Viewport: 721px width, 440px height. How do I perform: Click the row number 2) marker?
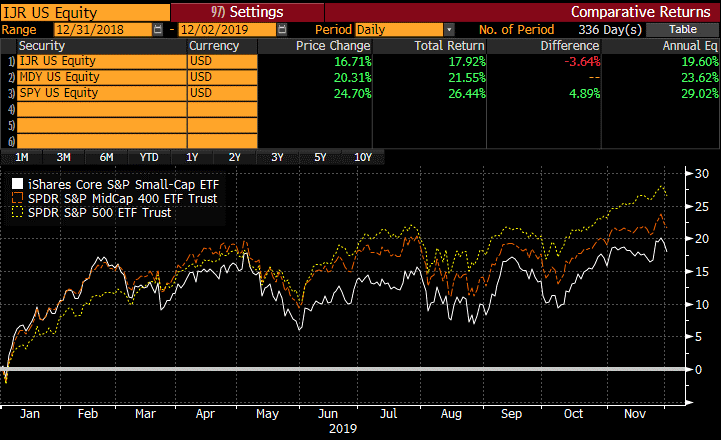point(11,78)
